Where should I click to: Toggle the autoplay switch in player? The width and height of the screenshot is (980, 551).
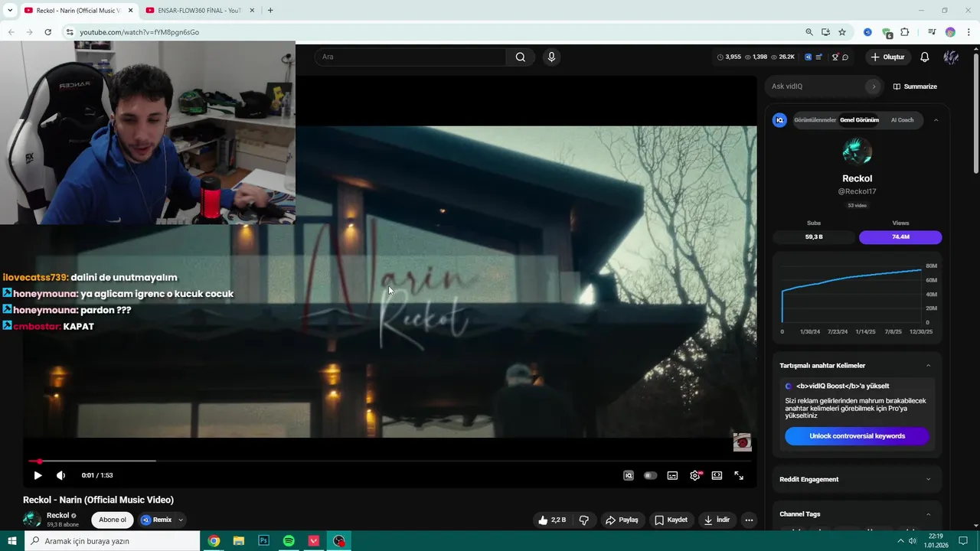650,475
